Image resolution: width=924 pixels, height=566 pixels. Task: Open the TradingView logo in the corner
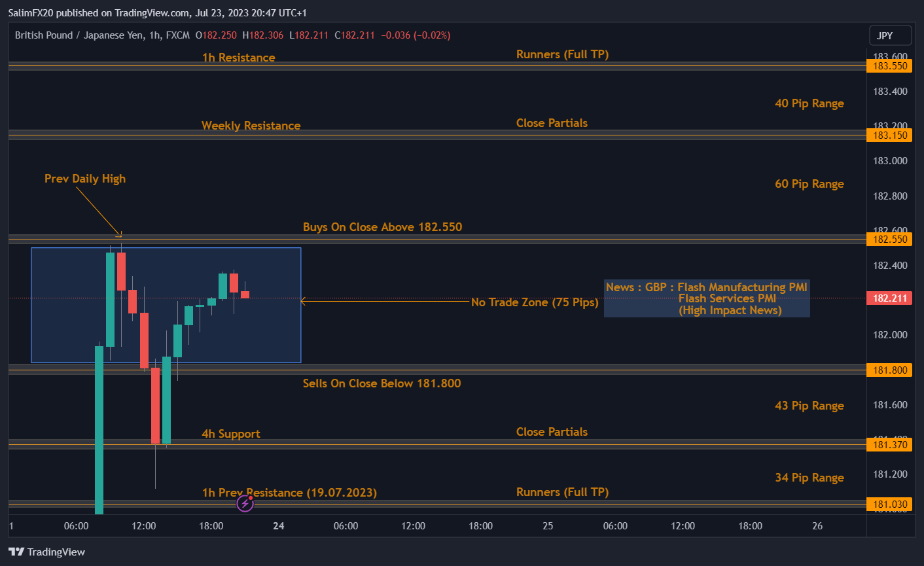46,552
